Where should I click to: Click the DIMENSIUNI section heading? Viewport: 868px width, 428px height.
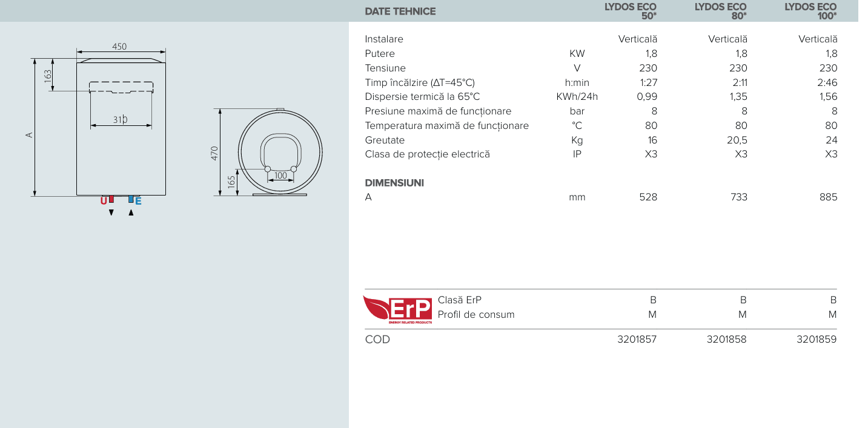point(394,183)
